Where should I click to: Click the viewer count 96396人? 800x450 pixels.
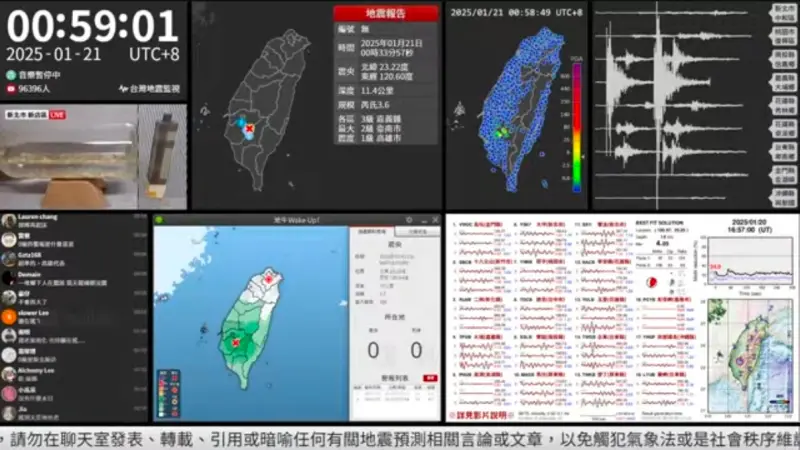[34, 89]
